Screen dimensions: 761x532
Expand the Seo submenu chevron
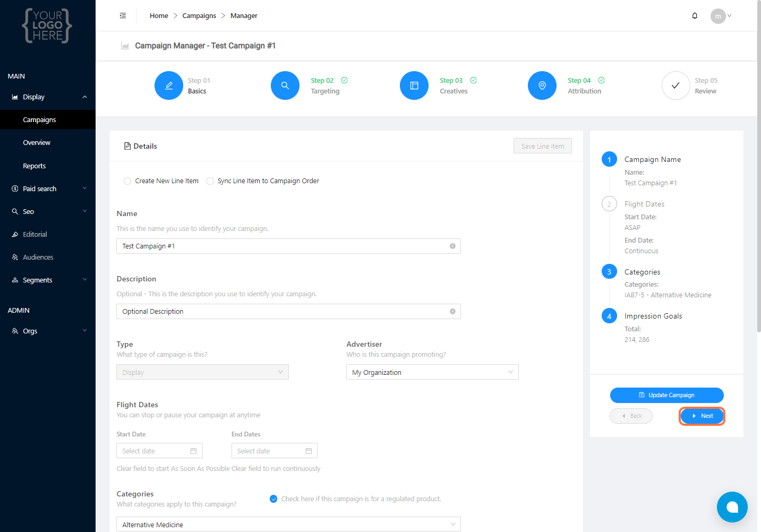pos(84,211)
